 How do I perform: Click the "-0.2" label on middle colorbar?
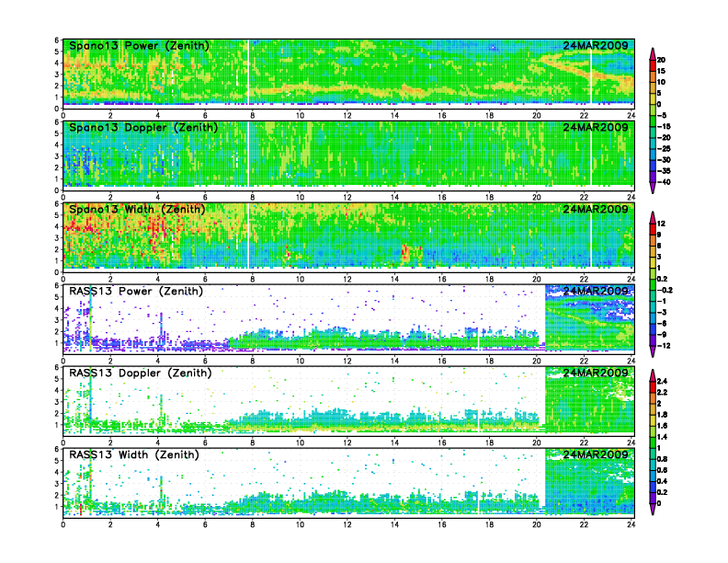click(x=665, y=291)
